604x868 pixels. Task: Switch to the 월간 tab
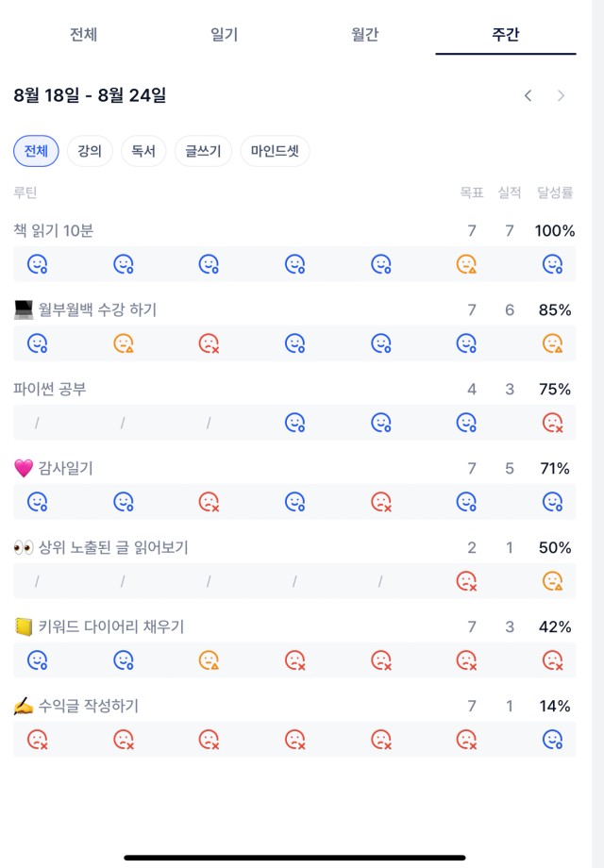tap(365, 34)
